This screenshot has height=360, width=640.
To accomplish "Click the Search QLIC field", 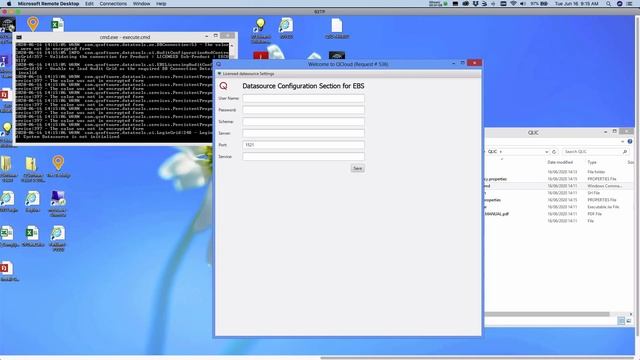I will click(595, 151).
